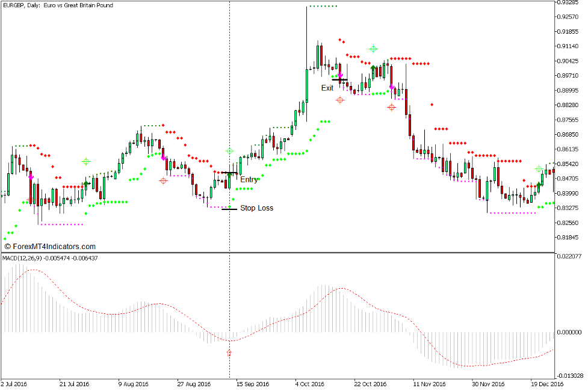Screen dimensions: 588x391
Task: Click the Entry price level marker
Action: 229,172
